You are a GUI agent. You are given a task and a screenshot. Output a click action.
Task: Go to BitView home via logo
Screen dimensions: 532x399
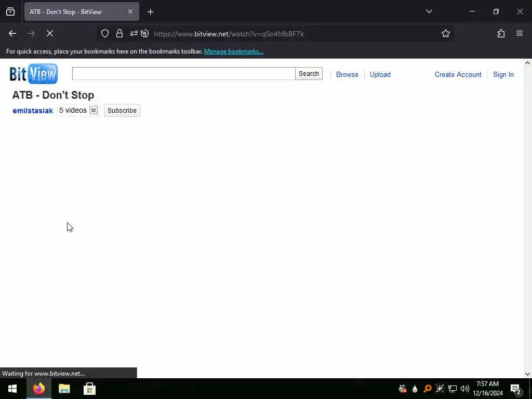tap(34, 74)
